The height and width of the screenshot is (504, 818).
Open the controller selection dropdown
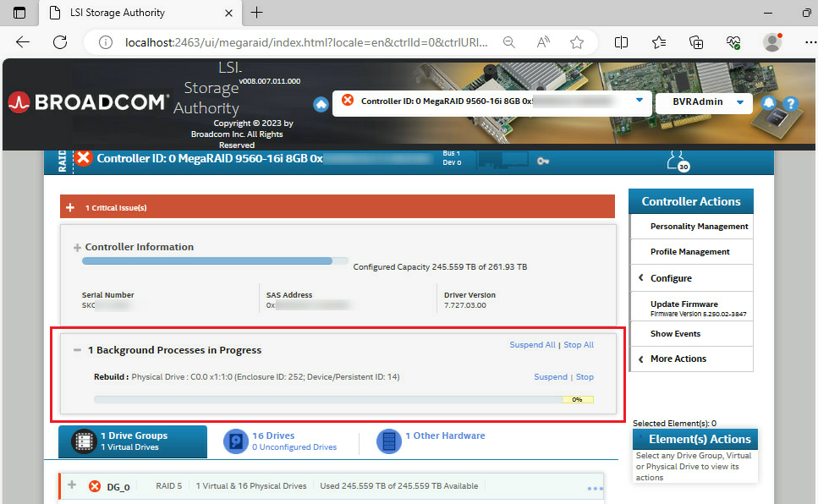pyautogui.click(x=639, y=101)
